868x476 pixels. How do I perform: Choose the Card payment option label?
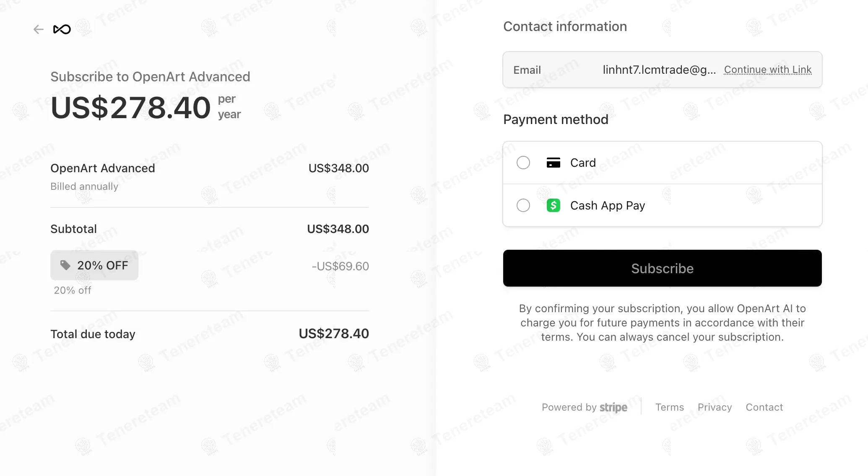[x=583, y=163]
